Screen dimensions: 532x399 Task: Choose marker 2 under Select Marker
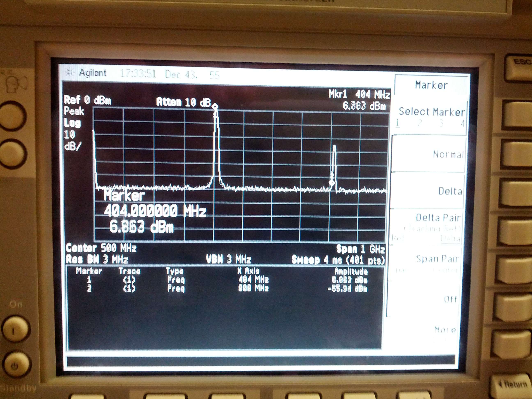tap(420, 123)
